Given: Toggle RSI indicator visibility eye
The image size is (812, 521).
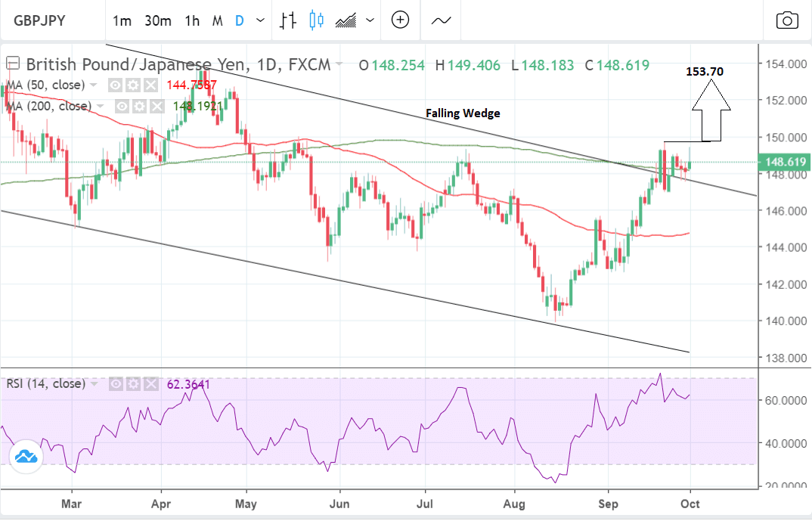Looking at the screenshot, I should click(116, 384).
